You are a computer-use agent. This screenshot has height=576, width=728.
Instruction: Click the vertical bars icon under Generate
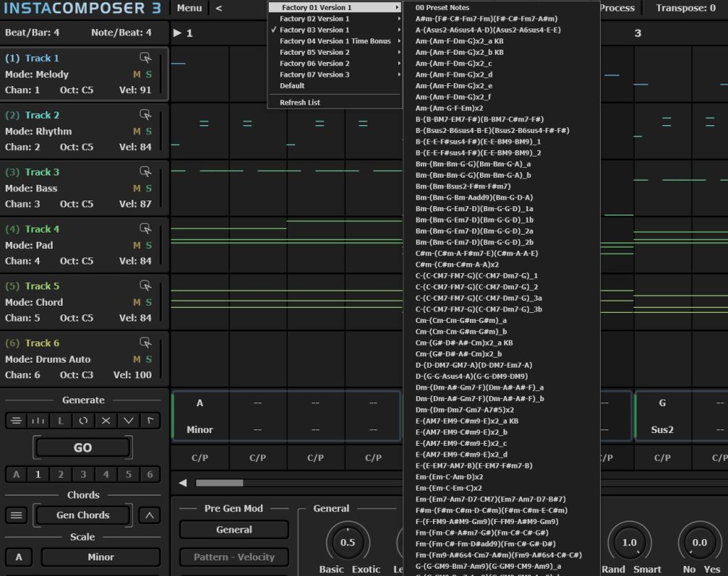38,420
